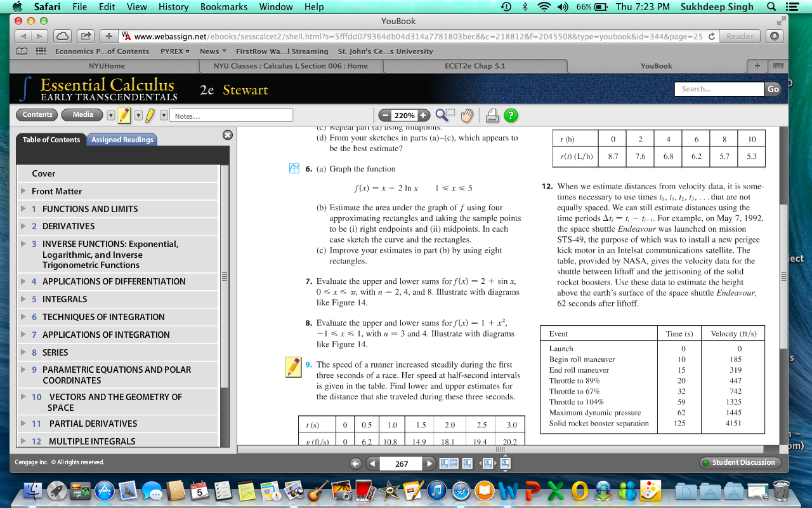
Task: Close the Table of Contents panel
Action: click(228, 135)
